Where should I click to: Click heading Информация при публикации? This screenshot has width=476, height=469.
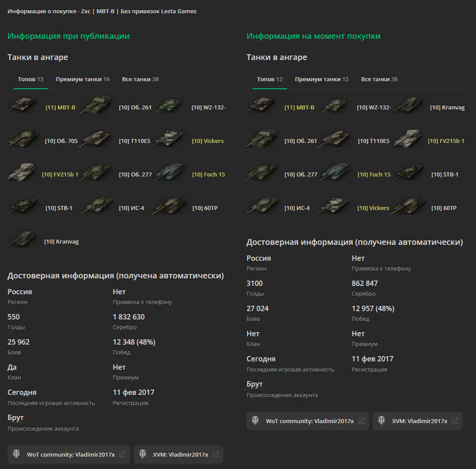click(68, 36)
